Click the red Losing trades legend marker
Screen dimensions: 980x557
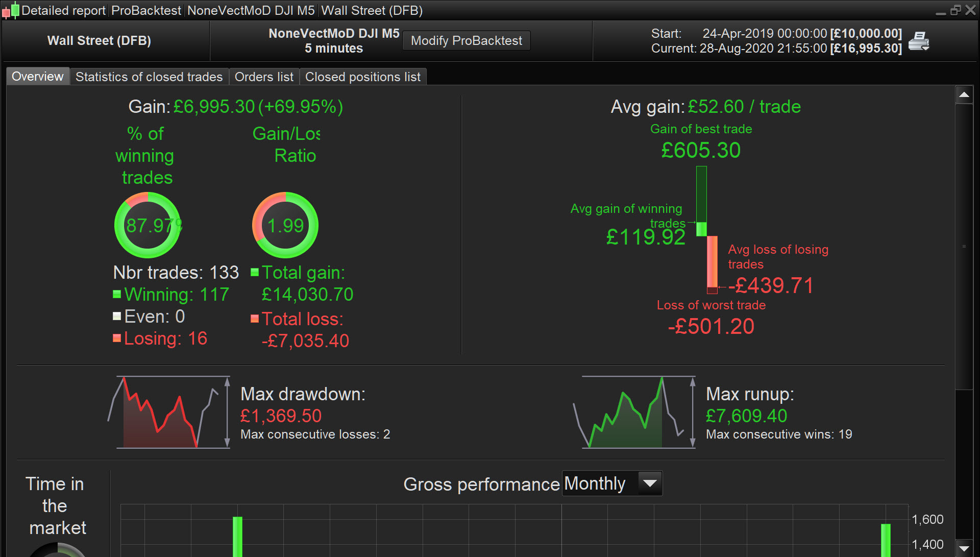point(117,338)
